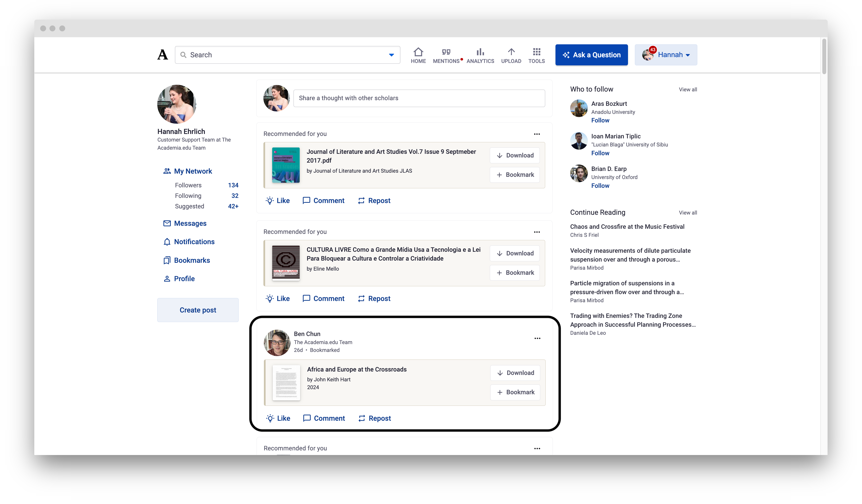View all in Who to follow
The width and height of the screenshot is (862, 504).
688,90
